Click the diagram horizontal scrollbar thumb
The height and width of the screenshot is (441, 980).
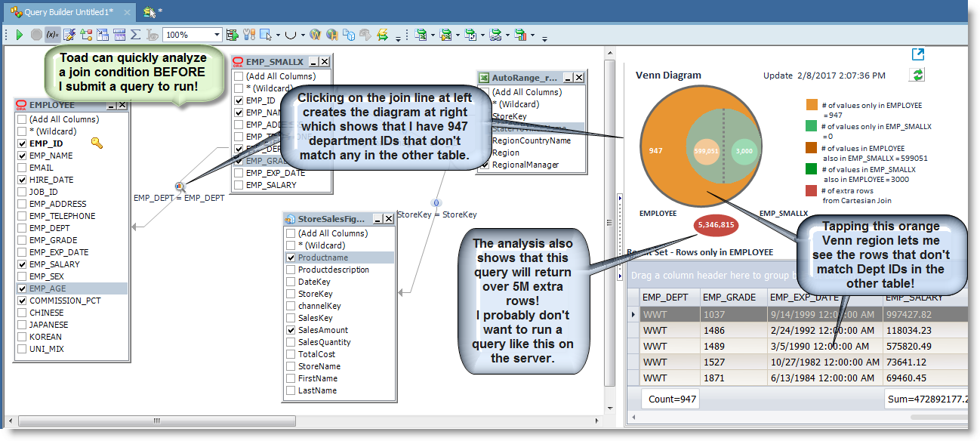click(156, 421)
